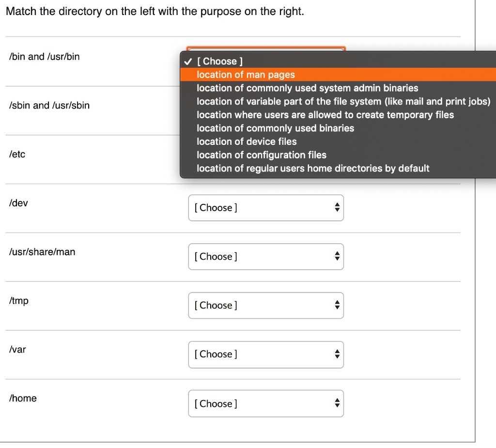Viewport: 496px width, 448px height.
Task: Click the /etc row label
Action: (x=17, y=154)
